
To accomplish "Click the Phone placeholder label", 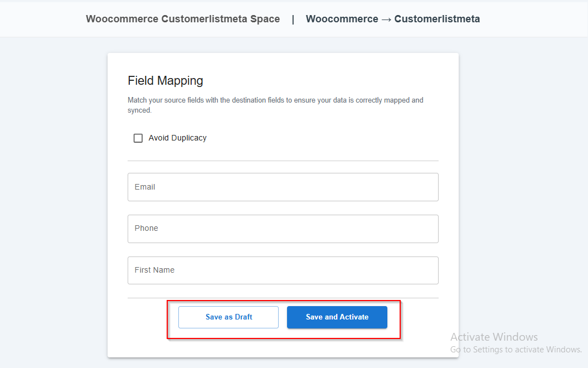I will 147,229.
